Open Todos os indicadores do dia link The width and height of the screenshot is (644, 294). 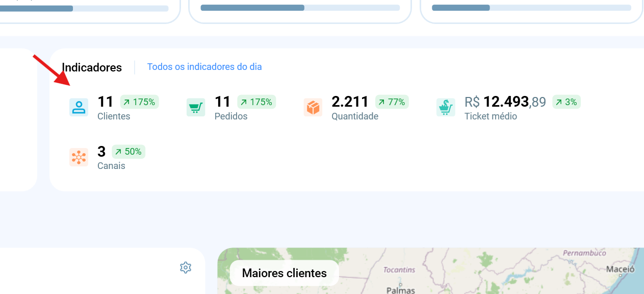pyautogui.click(x=204, y=67)
